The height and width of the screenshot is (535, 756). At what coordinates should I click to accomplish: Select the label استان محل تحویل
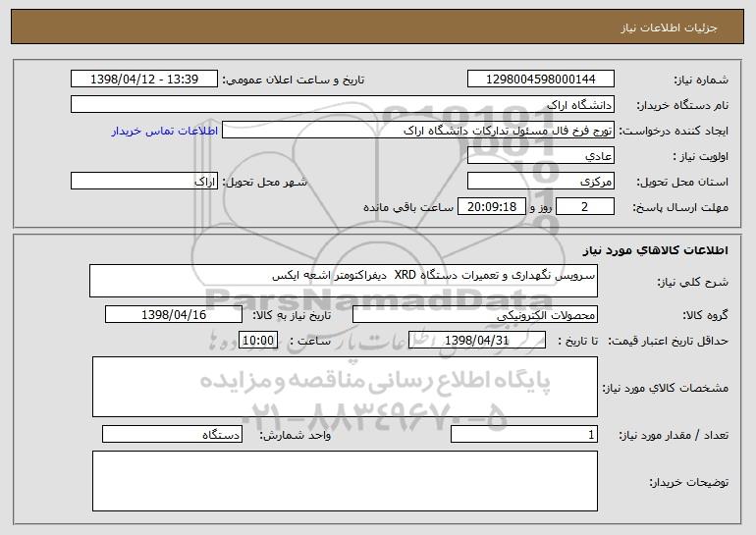click(x=682, y=182)
